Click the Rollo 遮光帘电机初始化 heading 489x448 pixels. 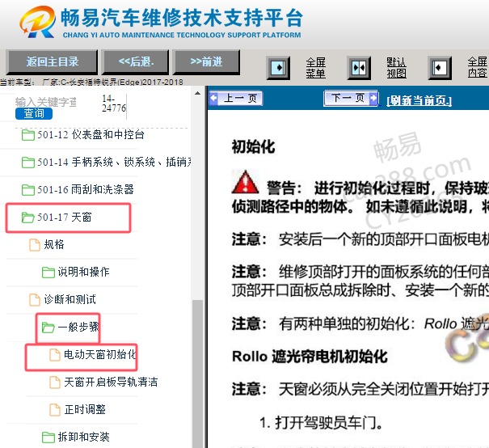[310, 357]
